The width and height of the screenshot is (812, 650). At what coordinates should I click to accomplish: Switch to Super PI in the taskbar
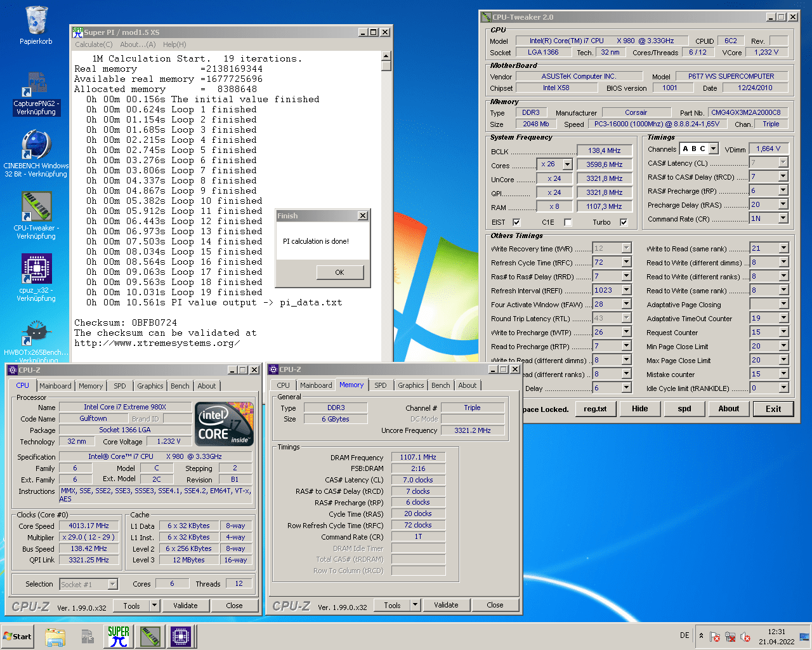pyautogui.click(x=119, y=637)
